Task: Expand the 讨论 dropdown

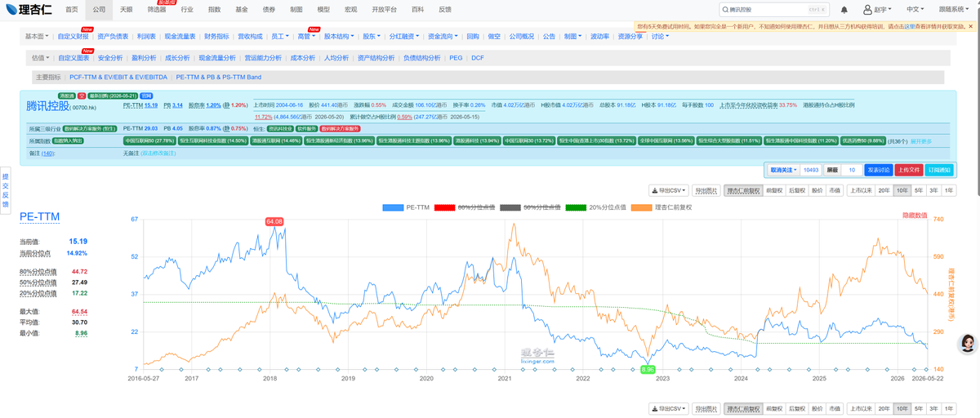Action: click(660, 37)
